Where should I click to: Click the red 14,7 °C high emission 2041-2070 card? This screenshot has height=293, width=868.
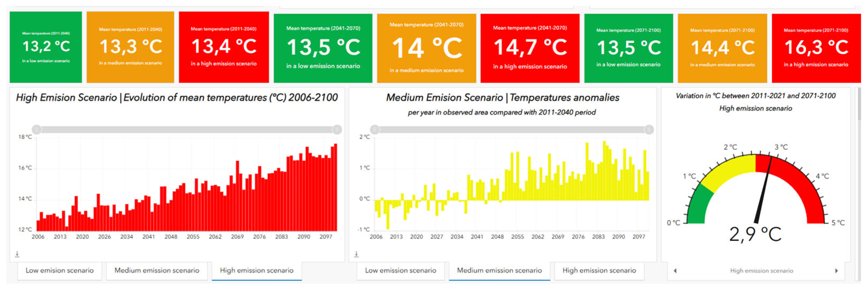point(530,48)
